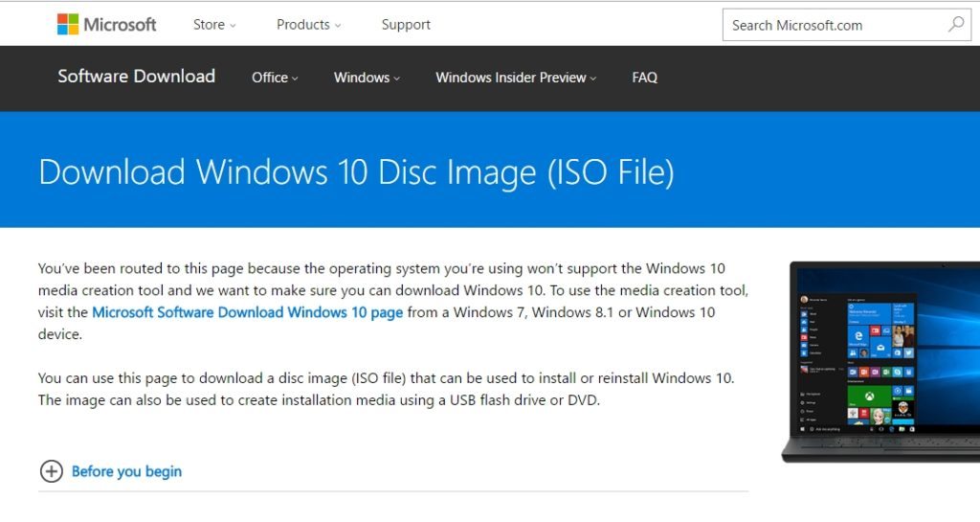Open the FAQ page
The height and width of the screenshot is (522, 980).
tap(644, 78)
